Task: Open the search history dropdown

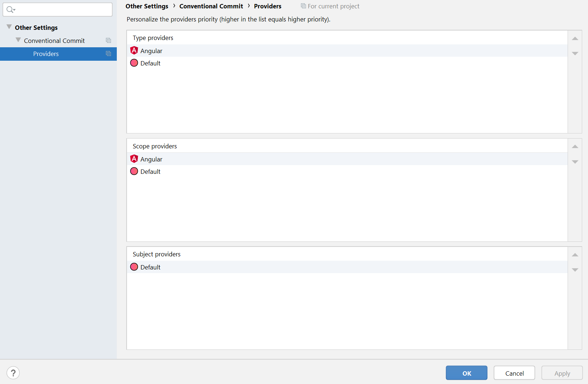Action: (11, 10)
